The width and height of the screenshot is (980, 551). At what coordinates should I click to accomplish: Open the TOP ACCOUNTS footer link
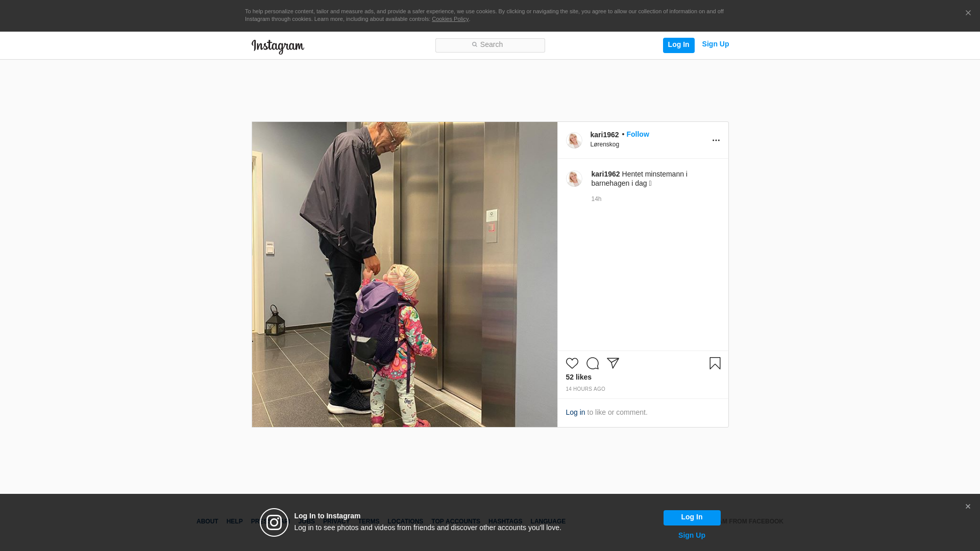coord(456,521)
